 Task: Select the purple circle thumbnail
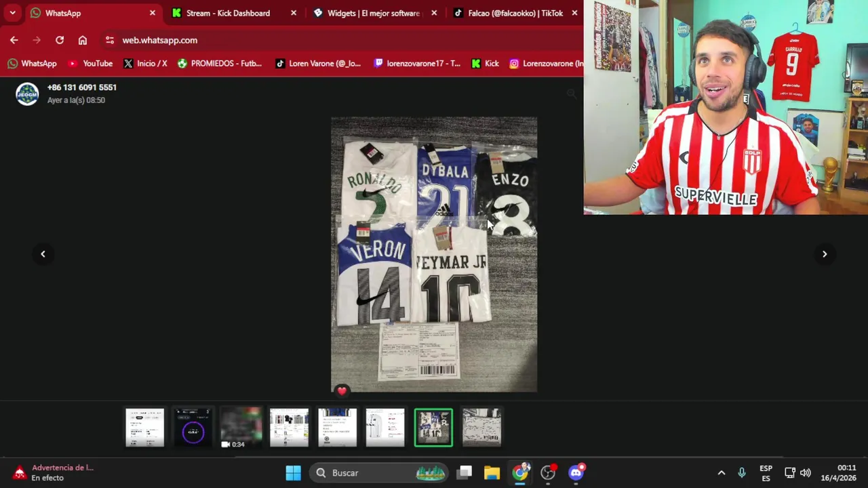point(193,428)
